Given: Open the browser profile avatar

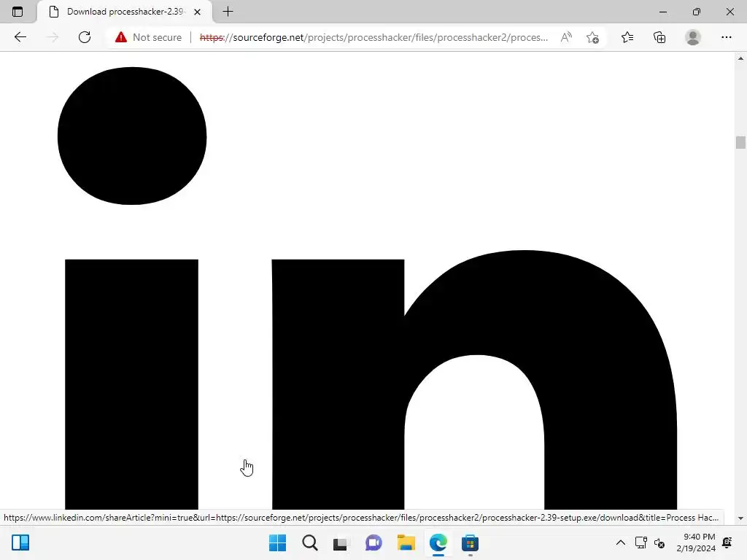Looking at the screenshot, I should 693,37.
